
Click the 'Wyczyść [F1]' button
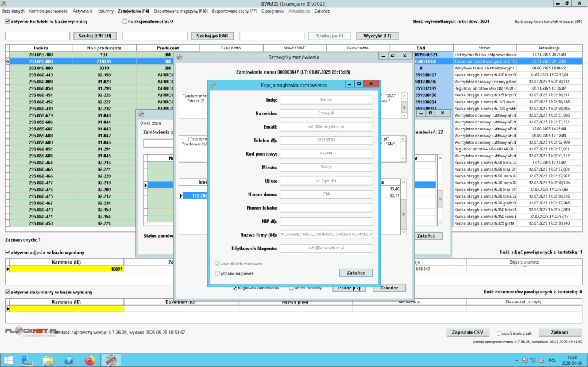pyautogui.click(x=377, y=36)
